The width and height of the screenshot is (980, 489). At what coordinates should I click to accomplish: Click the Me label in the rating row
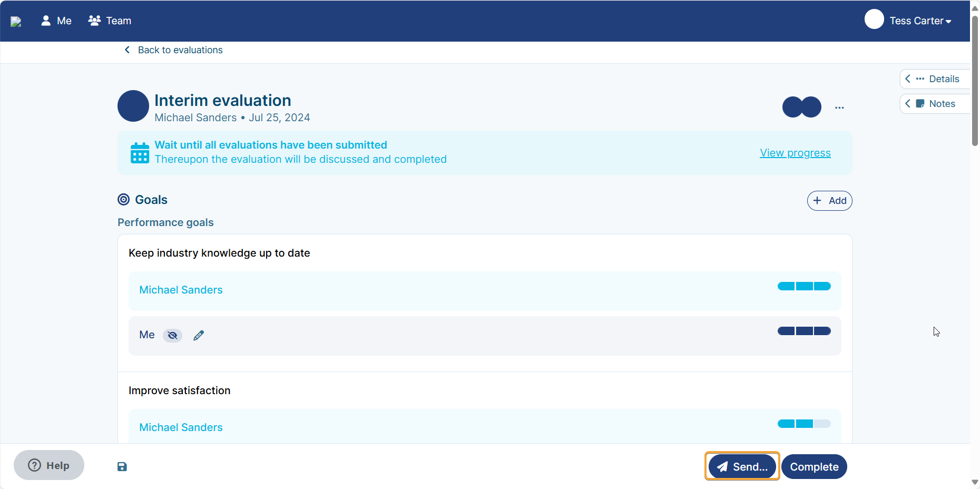[147, 335]
